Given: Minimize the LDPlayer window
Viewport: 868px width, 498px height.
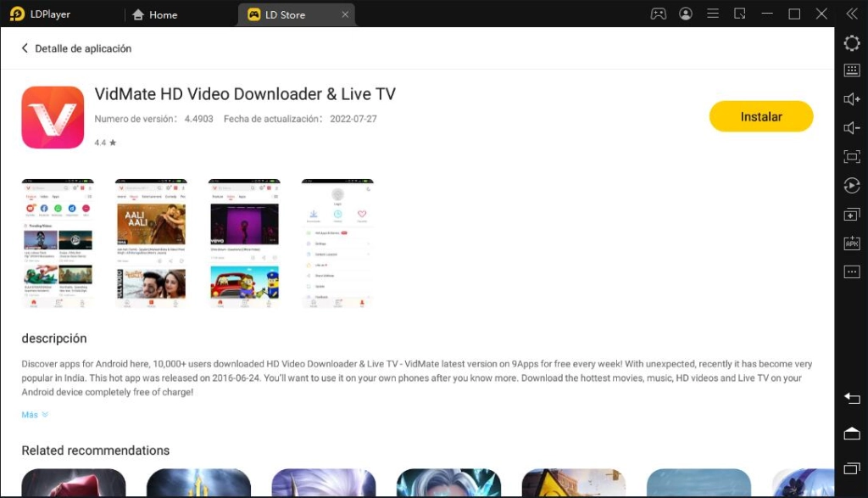Looking at the screenshot, I should click(x=767, y=14).
